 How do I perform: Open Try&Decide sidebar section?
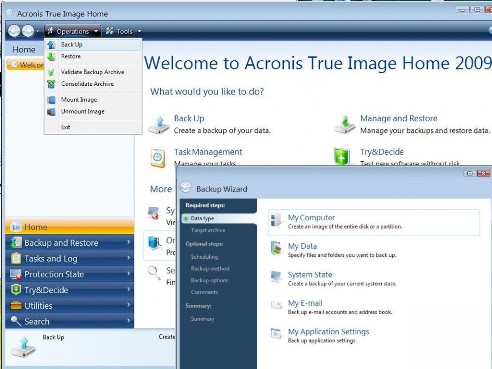tap(70, 290)
